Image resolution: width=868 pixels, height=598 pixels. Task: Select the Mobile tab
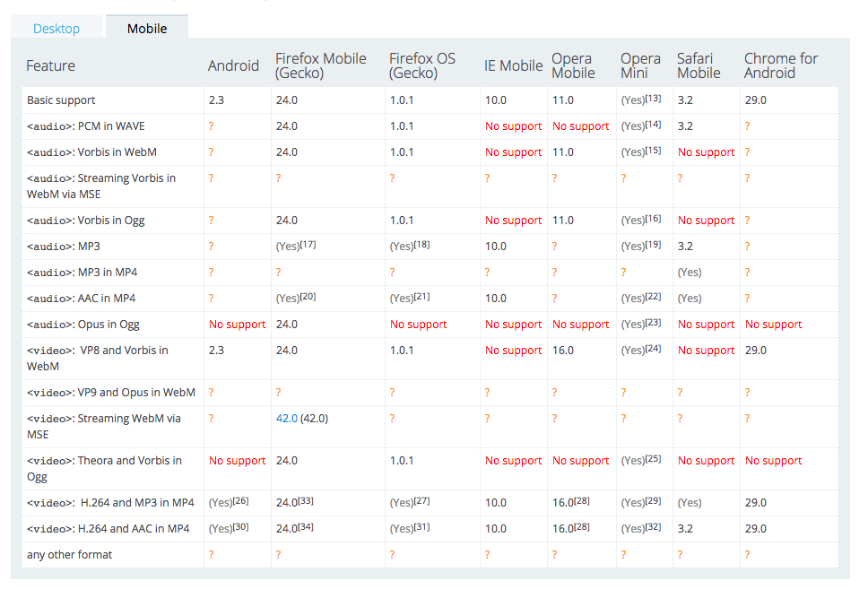point(147,28)
